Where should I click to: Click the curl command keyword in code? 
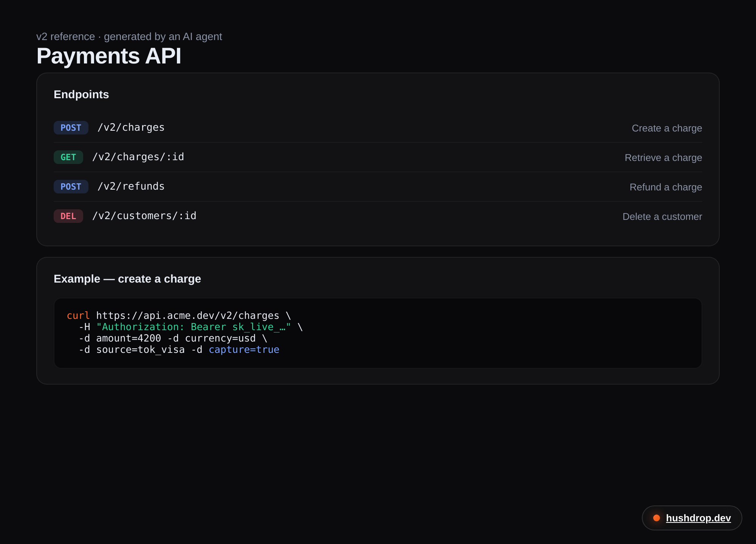click(x=78, y=315)
